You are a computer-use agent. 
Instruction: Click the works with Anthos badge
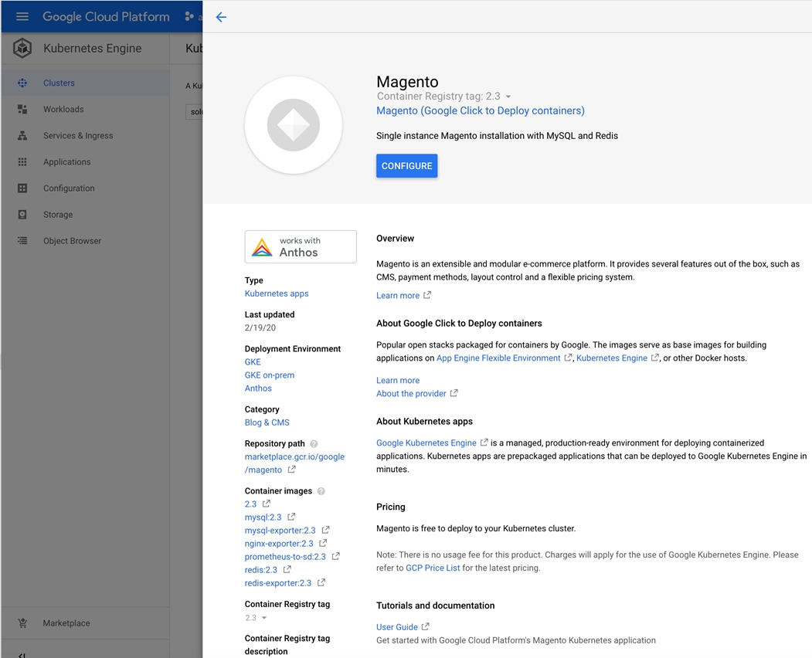click(x=301, y=246)
